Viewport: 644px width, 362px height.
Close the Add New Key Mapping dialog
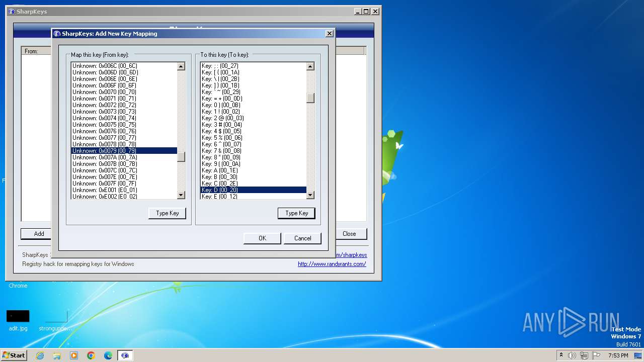point(330,34)
